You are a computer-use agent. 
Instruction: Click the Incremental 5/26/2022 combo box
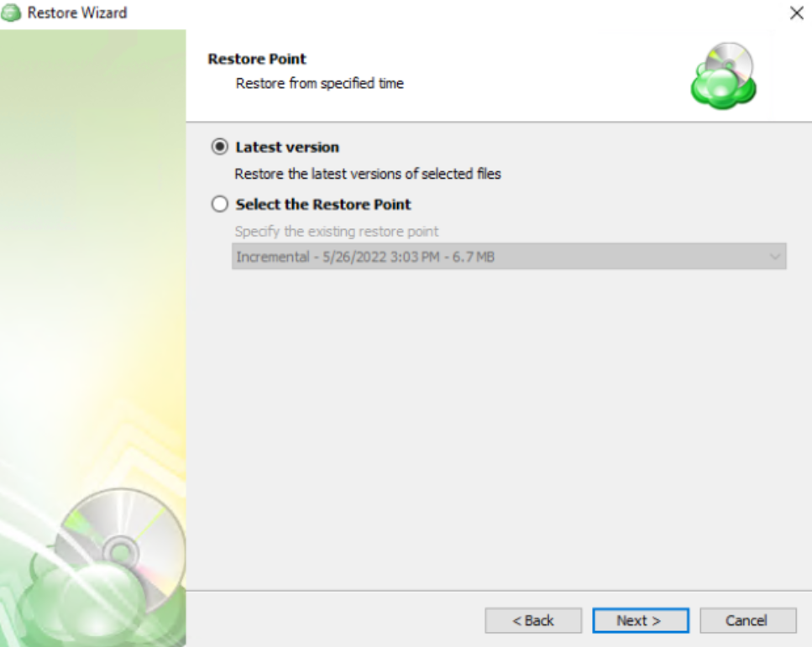pos(509,257)
